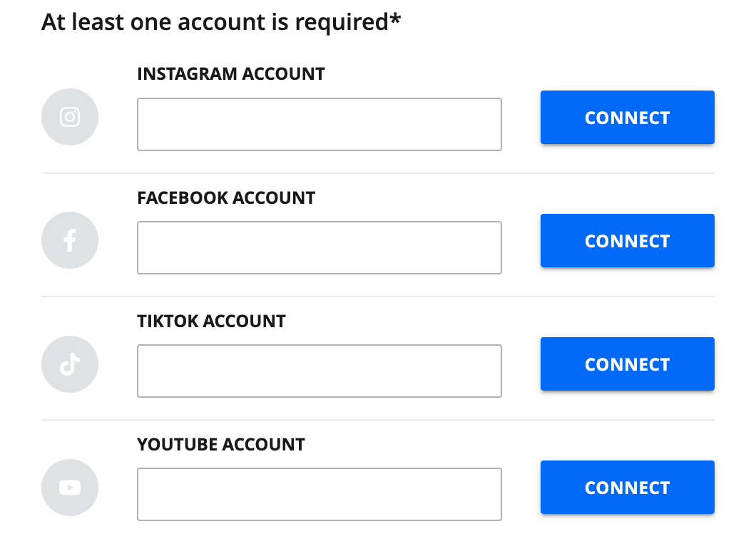Viewport: 756px width, 556px height.
Task: Connect the YouTube account
Action: click(628, 487)
